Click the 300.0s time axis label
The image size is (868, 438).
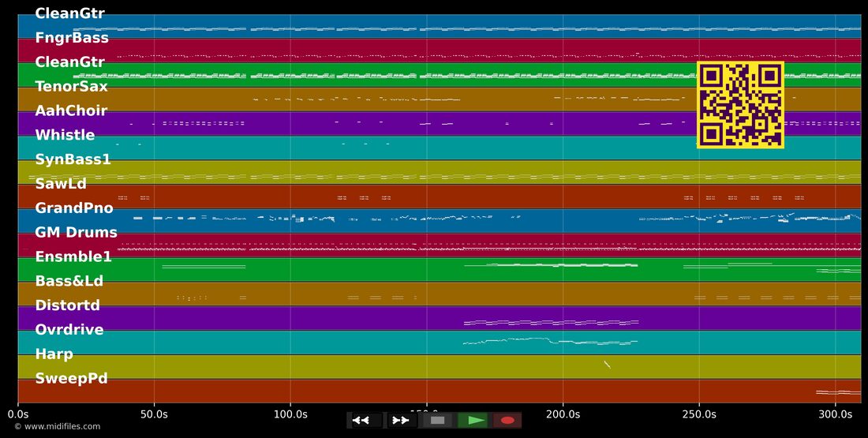tap(836, 414)
